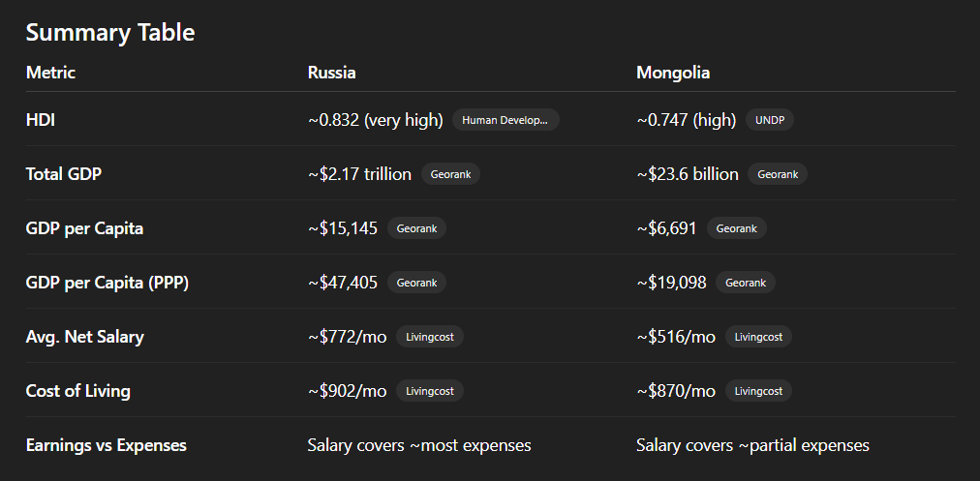Open the Human Development source chip for Russia HDI

coord(505,120)
